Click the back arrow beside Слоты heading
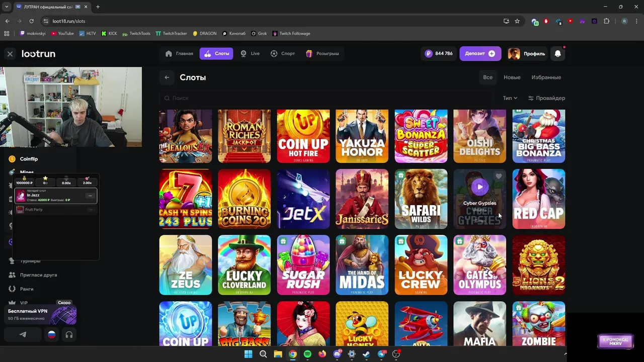Viewport: 644px width, 362px height. click(x=167, y=77)
